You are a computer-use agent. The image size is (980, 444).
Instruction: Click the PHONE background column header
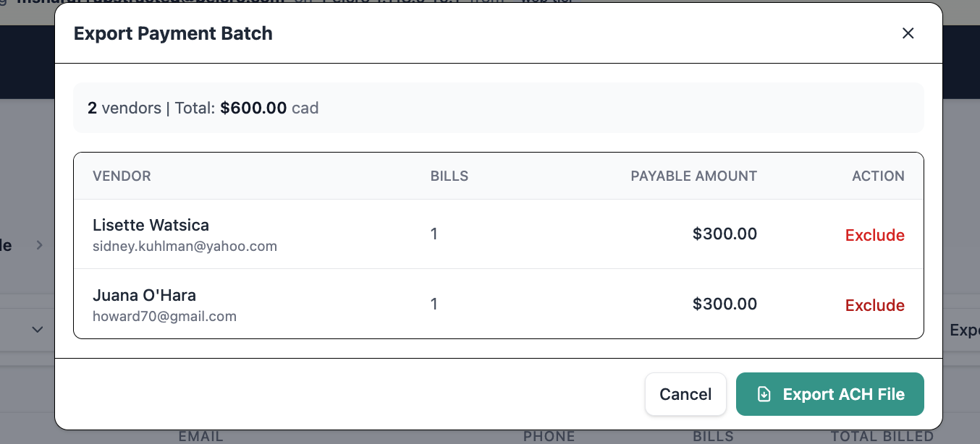click(x=549, y=436)
